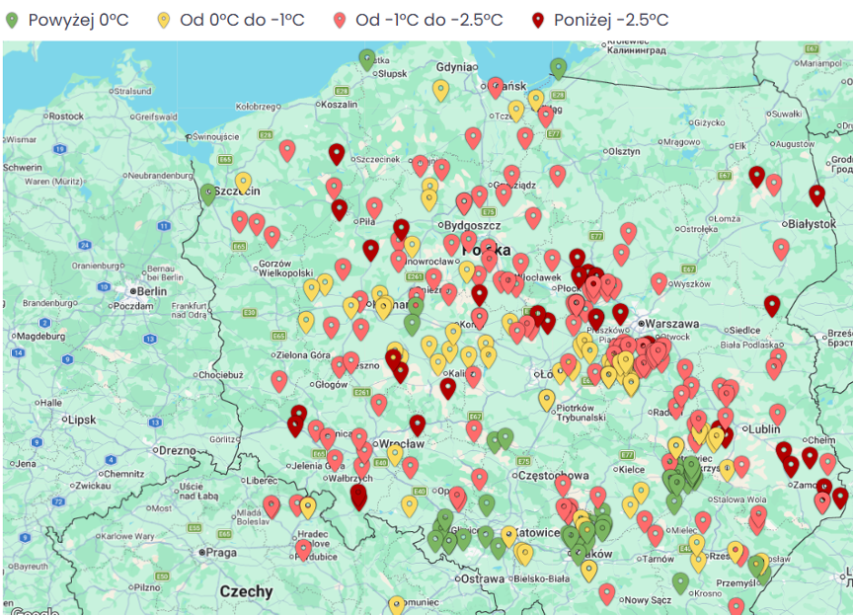Click the red pin near Wyszków
The height and width of the screenshot is (616, 853).
click(x=659, y=283)
